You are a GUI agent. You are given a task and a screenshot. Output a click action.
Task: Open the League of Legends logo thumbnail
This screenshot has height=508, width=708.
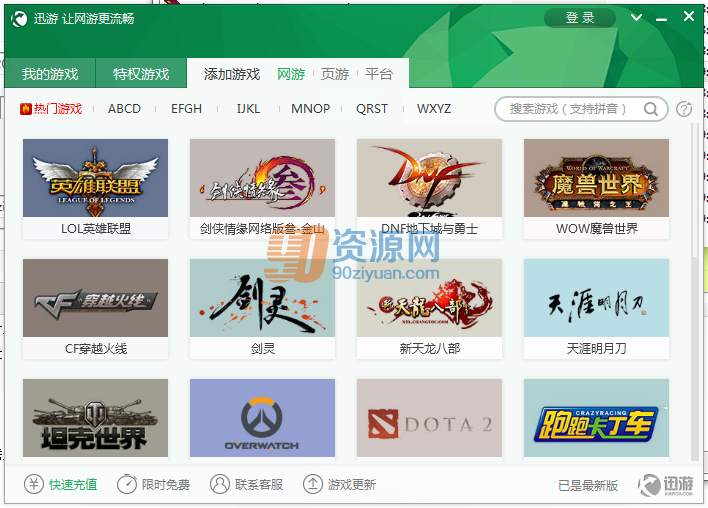tap(95, 178)
